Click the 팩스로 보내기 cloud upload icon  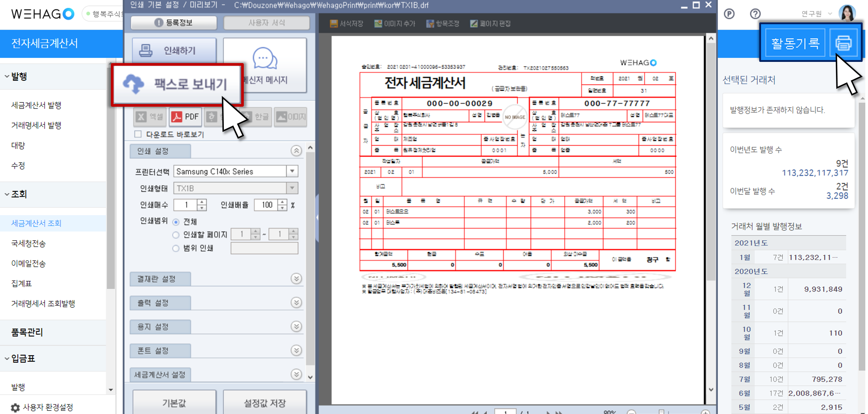click(134, 84)
